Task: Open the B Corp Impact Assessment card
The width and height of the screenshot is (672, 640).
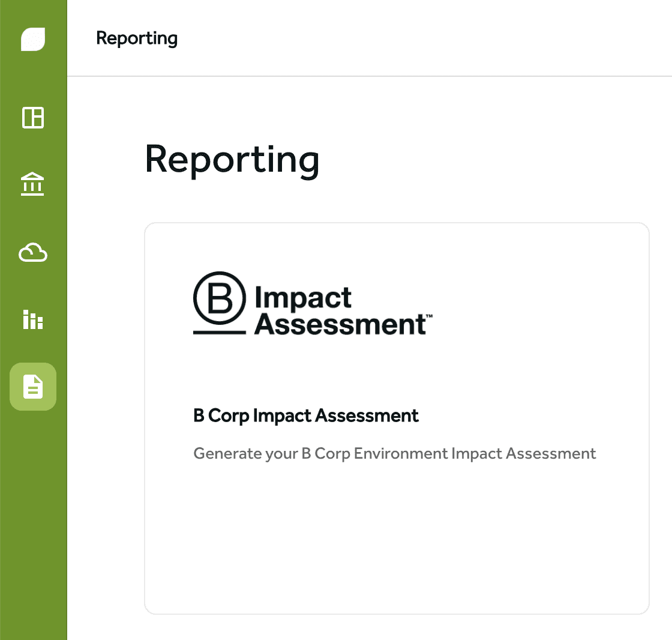Action: click(x=397, y=418)
